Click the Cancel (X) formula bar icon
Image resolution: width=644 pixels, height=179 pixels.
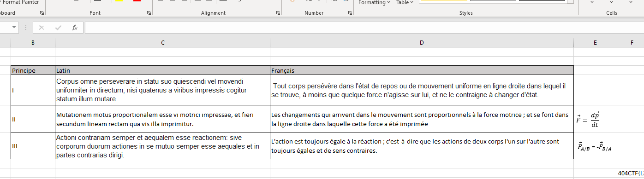(x=42, y=28)
